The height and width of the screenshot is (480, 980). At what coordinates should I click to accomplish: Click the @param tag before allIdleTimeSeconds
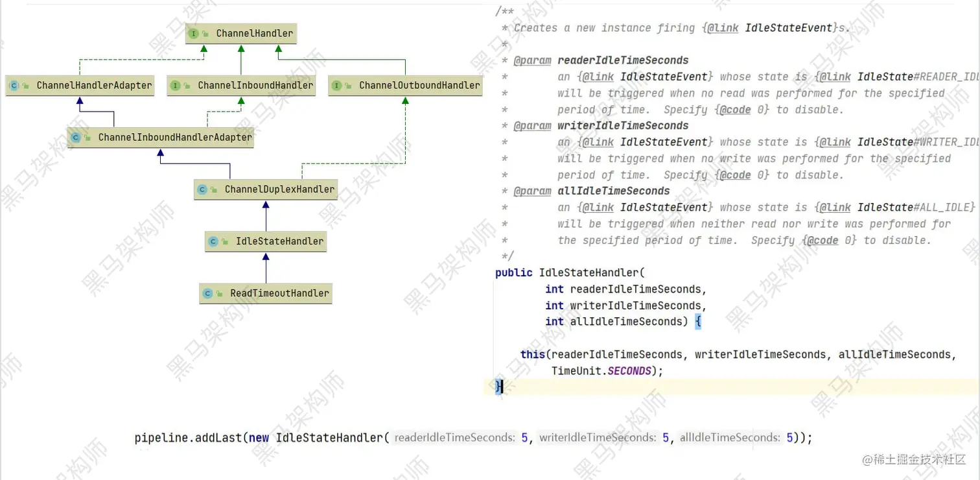(x=532, y=191)
